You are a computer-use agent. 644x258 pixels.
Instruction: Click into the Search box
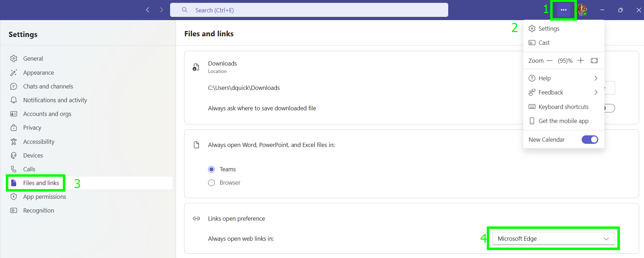click(309, 10)
